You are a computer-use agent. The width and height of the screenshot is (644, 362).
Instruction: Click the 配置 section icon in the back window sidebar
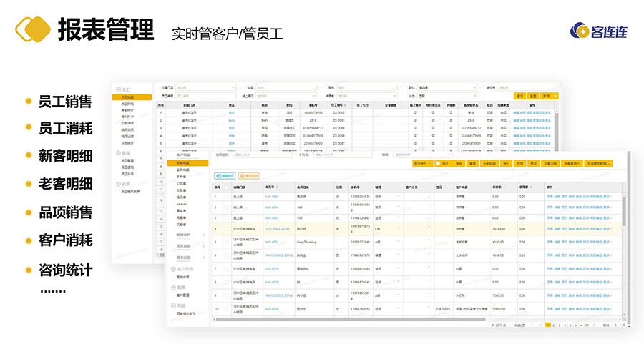point(118,153)
